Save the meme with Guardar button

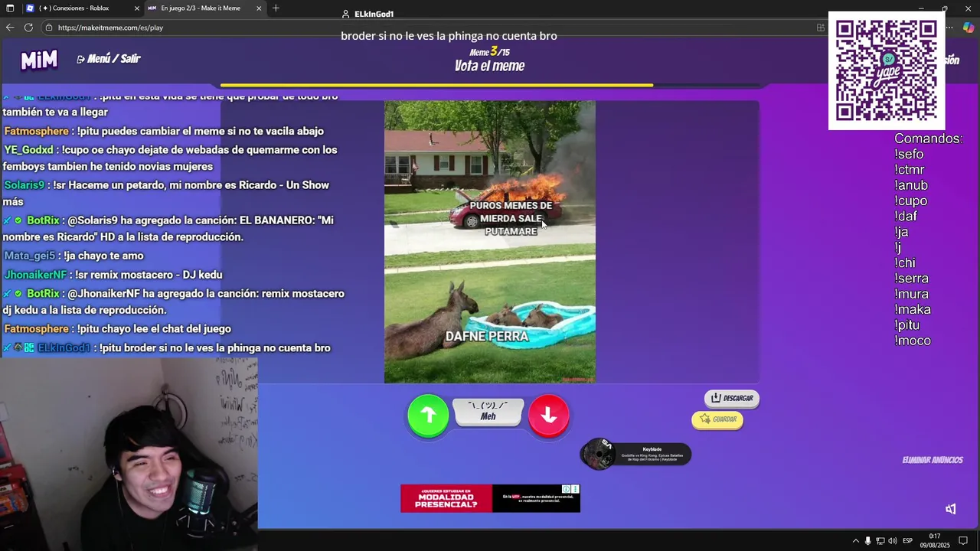717,419
